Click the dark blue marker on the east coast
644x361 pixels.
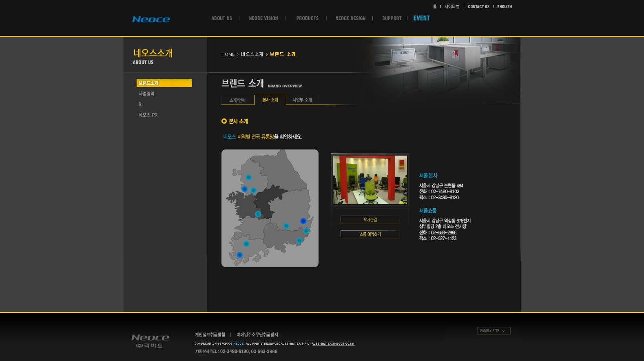click(303, 221)
